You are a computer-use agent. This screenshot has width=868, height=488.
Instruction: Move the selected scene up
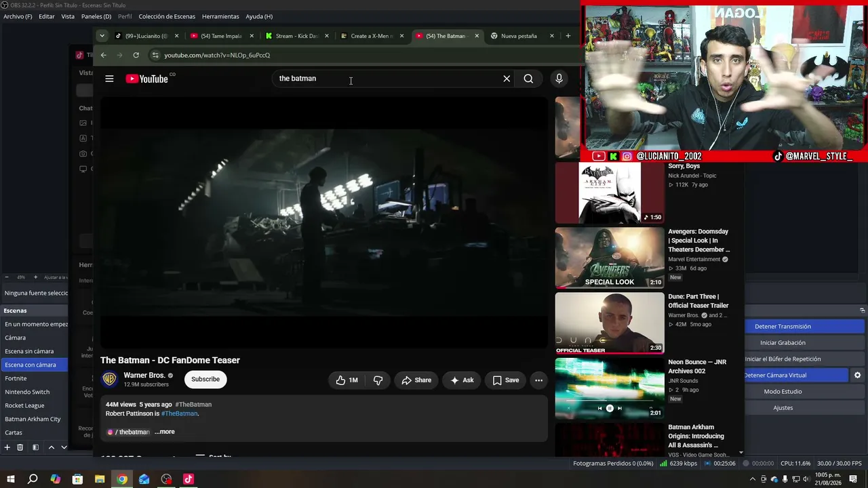click(51, 447)
